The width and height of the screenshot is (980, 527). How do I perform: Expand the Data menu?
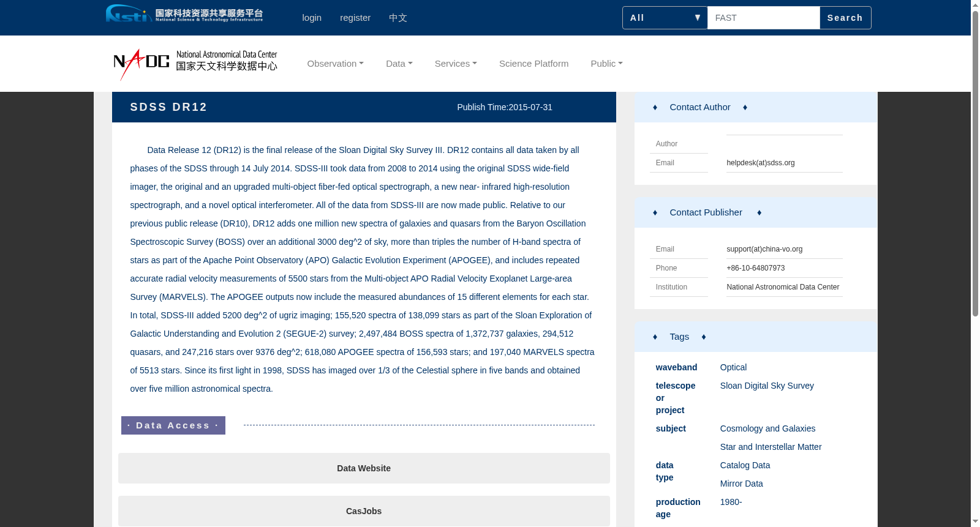point(399,64)
